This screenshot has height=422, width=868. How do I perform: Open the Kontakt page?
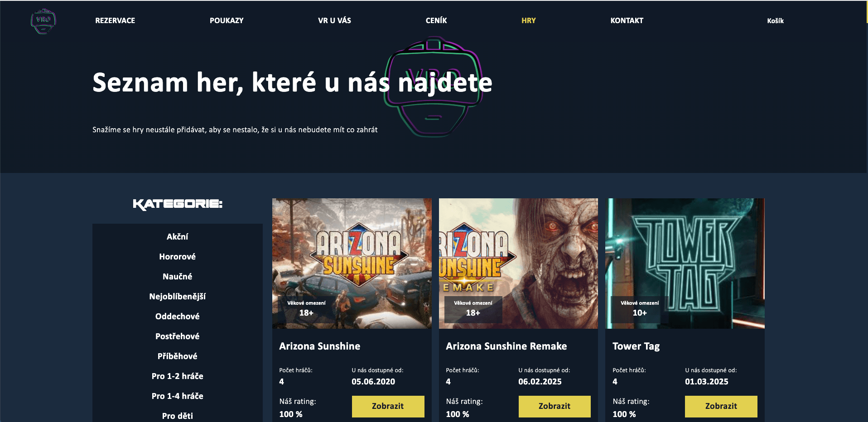pos(627,20)
